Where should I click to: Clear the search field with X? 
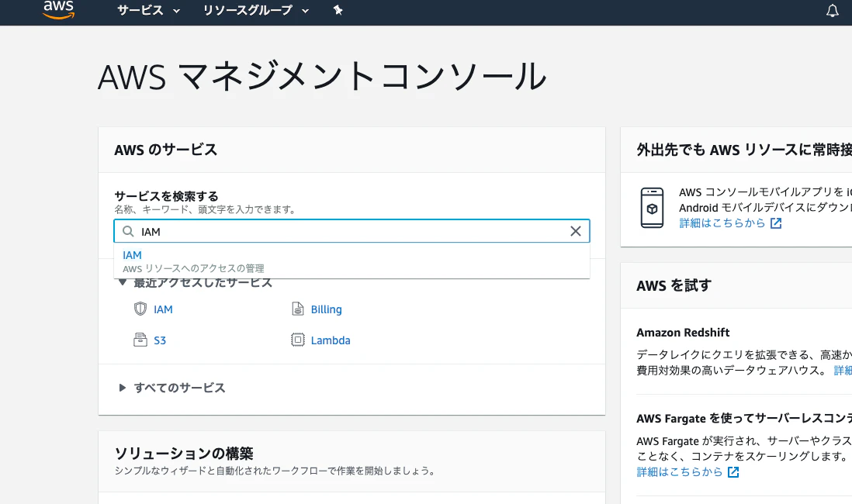click(x=576, y=231)
